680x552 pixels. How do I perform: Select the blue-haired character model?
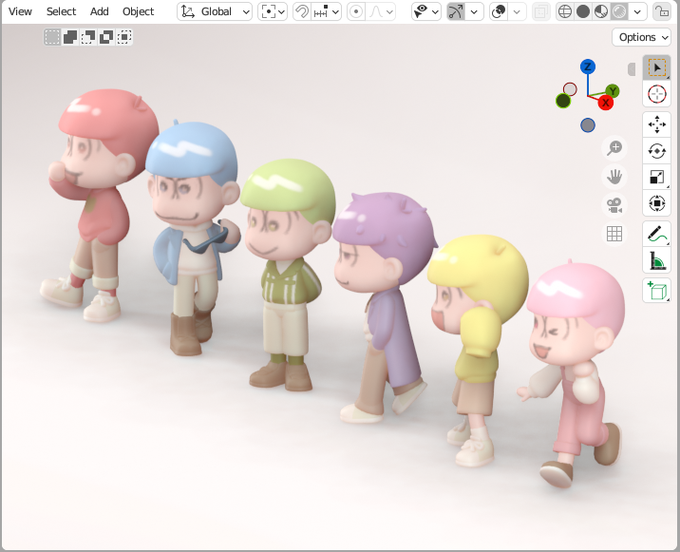[194, 234]
